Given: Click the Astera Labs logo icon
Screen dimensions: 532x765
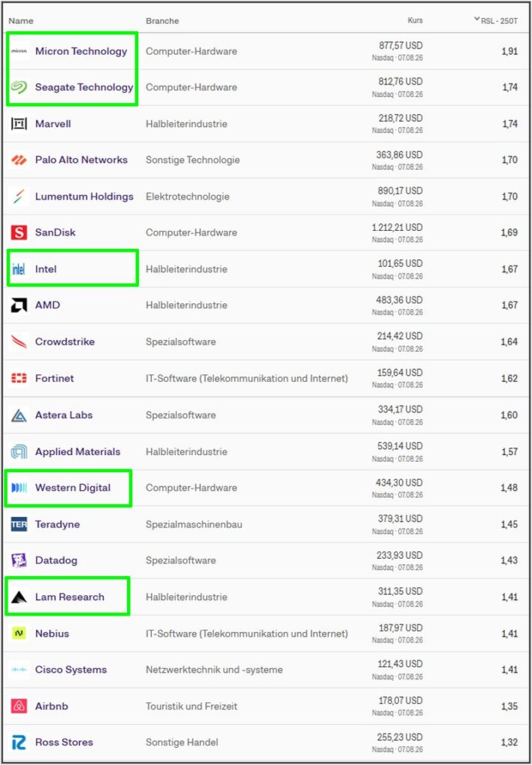Looking at the screenshot, I should click(x=19, y=415).
